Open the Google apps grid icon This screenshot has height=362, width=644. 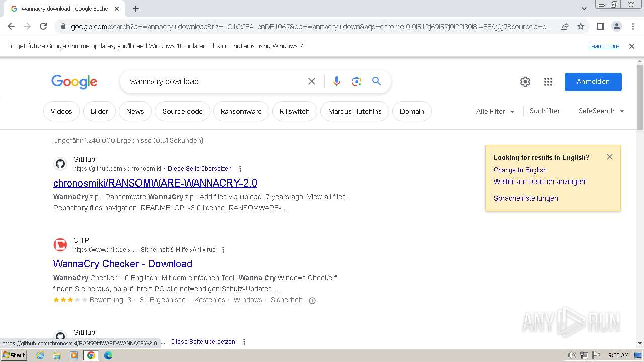(x=548, y=82)
